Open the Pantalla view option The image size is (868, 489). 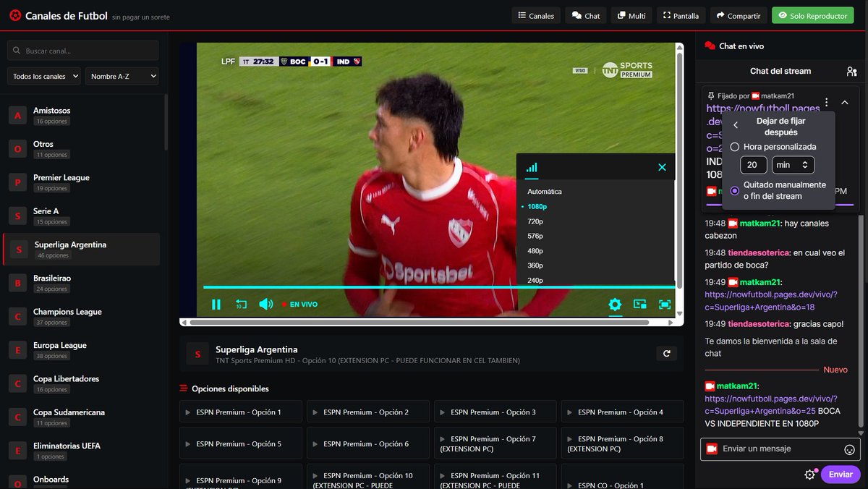pos(680,14)
